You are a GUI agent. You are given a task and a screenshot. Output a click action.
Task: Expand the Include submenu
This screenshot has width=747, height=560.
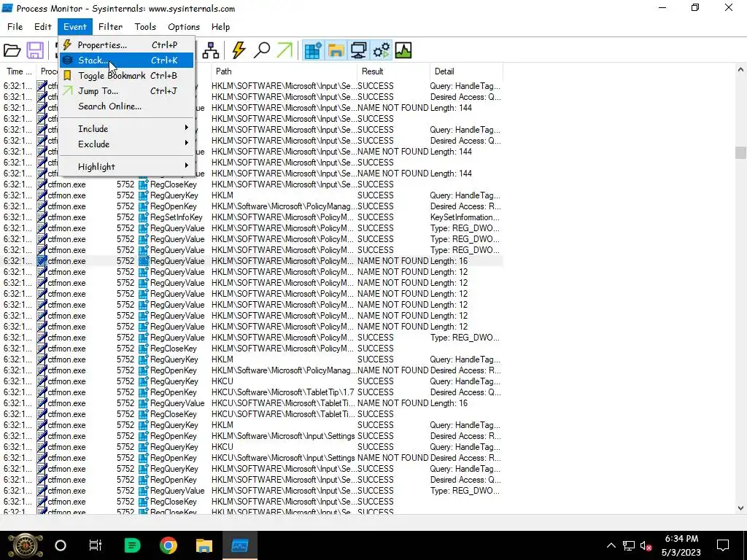point(127,128)
